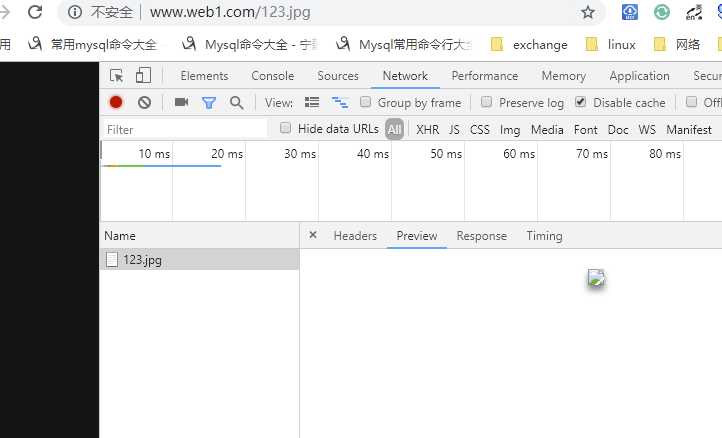Switch to the Console tab
Image resolution: width=722 pixels, height=438 pixels.
point(273,76)
